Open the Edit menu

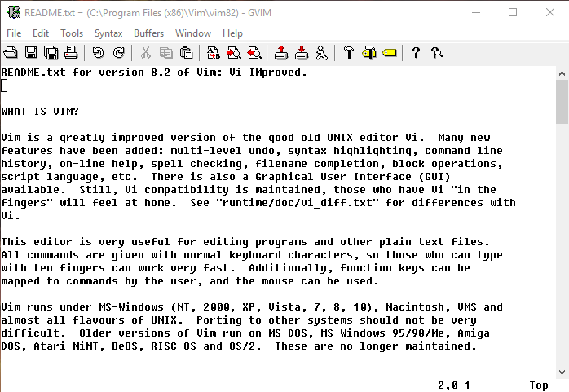(x=41, y=33)
